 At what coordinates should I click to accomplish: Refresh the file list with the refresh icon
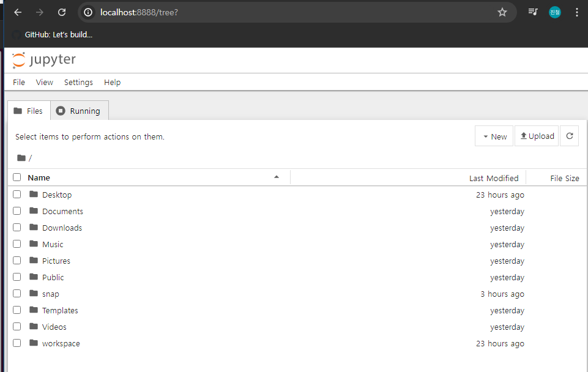point(569,136)
